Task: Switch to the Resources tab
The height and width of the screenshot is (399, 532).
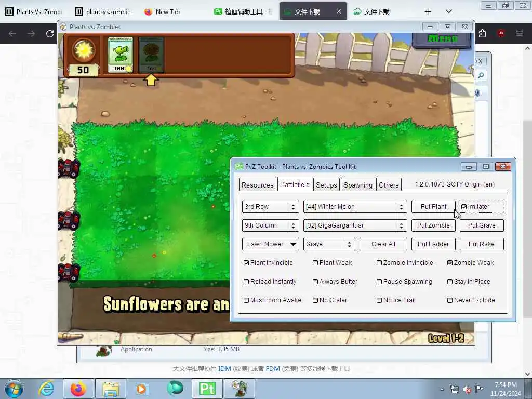Action: [x=258, y=185]
